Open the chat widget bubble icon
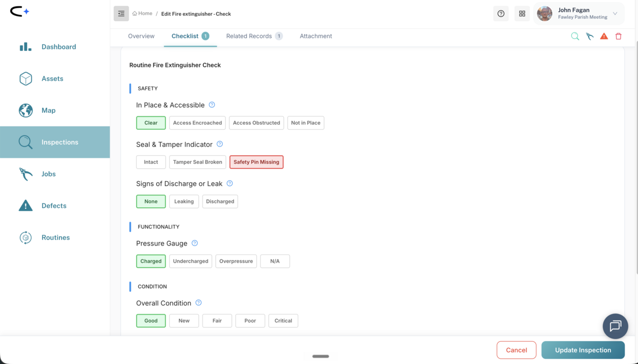This screenshot has height=364, width=638. tap(615, 326)
